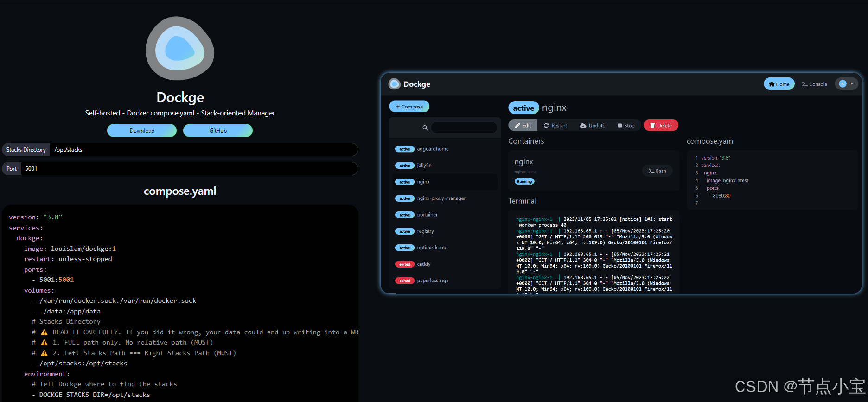Image resolution: width=868 pixels, height=402 pixels.
Task: Select the jellyfin stack
Action: (x=445, y=166)
